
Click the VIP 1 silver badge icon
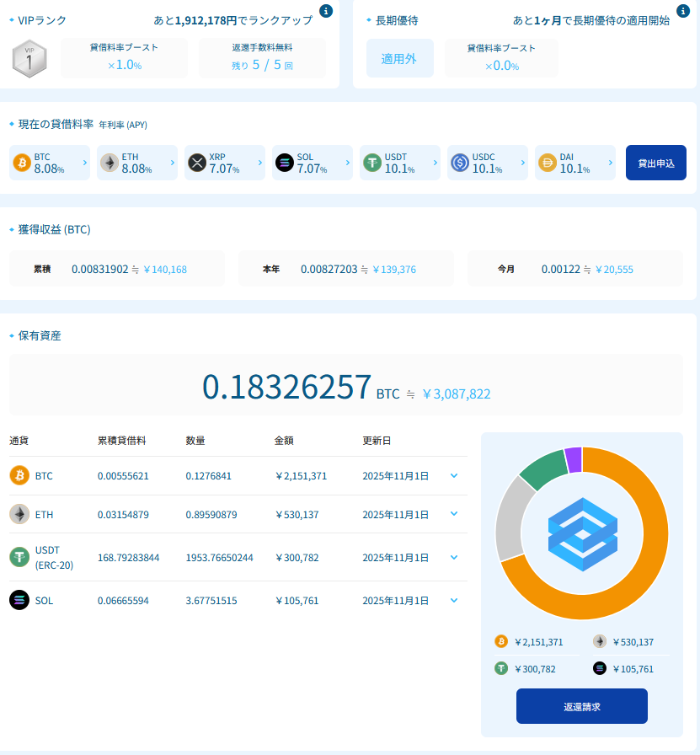29,58
